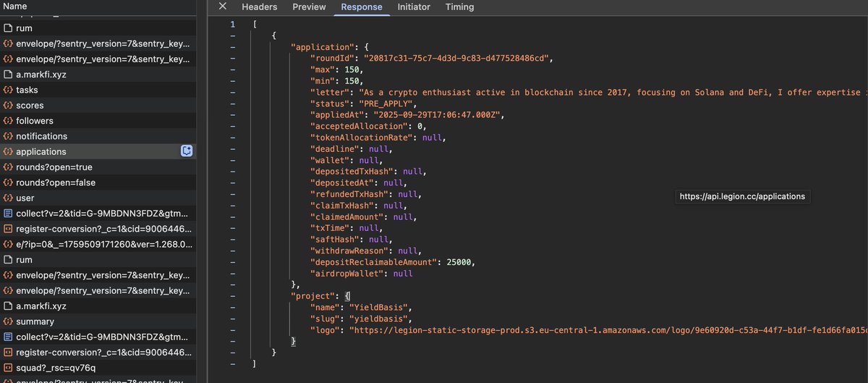Close the request details pane
Image resolution: width=868 pixels, height=383 pixels.
click(x=223, y=7)
